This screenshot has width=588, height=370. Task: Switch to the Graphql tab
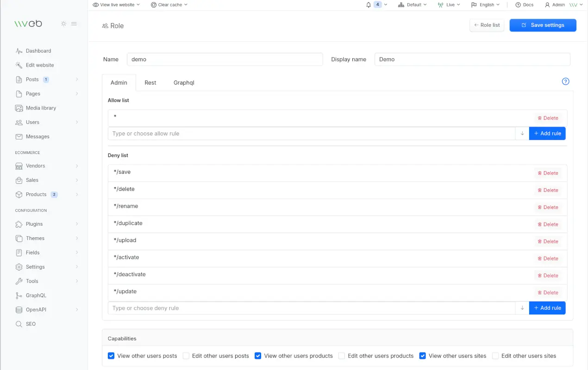[184, 82]
